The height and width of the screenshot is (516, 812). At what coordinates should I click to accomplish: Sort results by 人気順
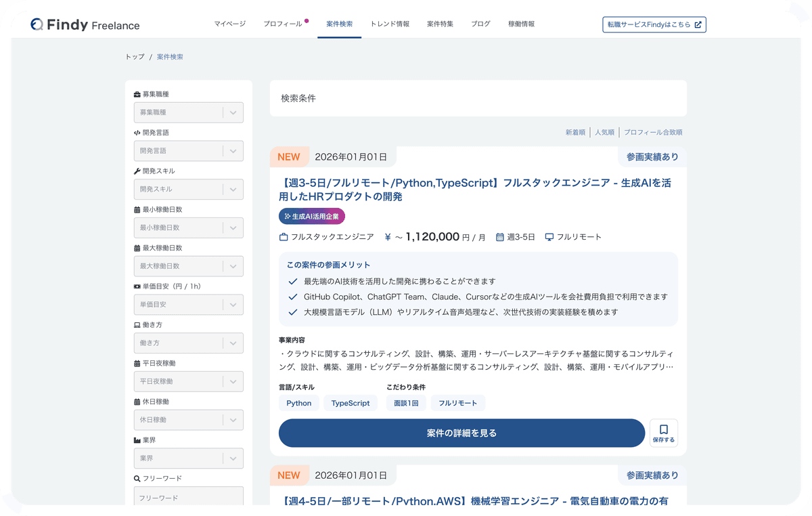pos(604,132)
